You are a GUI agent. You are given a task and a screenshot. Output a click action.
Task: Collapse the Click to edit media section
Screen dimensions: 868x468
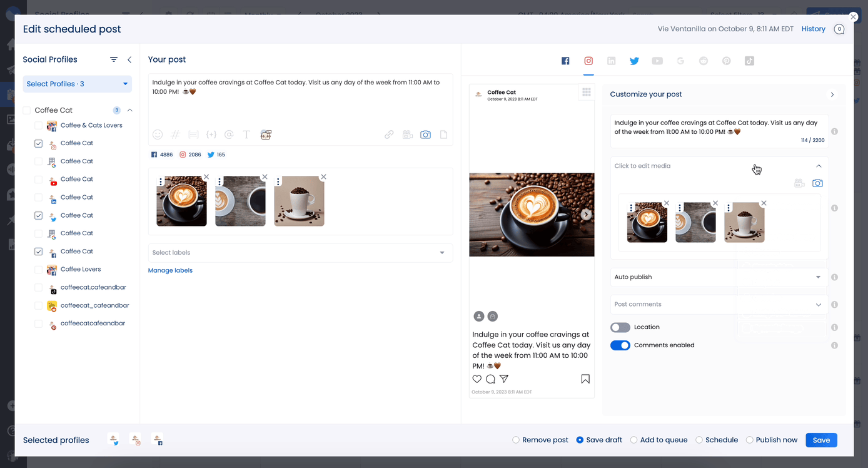coord(819,166)
